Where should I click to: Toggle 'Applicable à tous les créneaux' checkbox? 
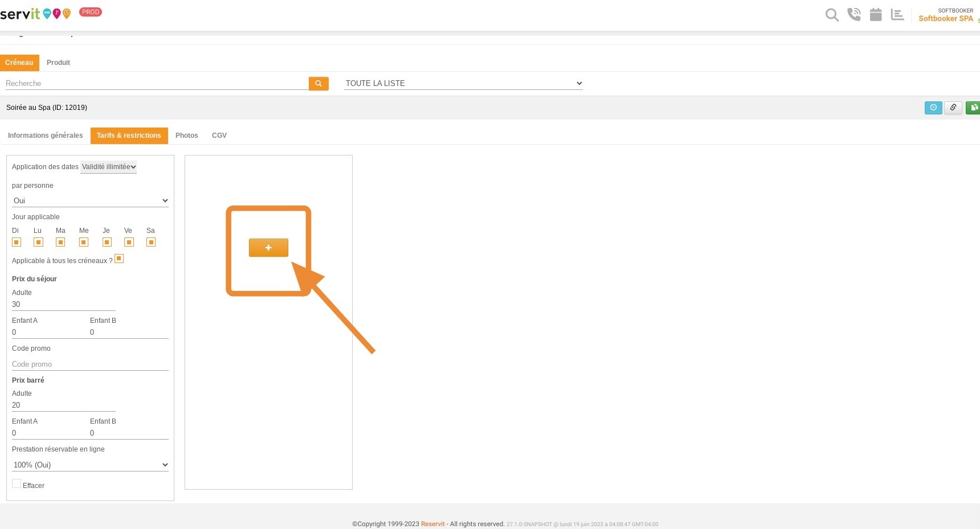coord(119,259)
